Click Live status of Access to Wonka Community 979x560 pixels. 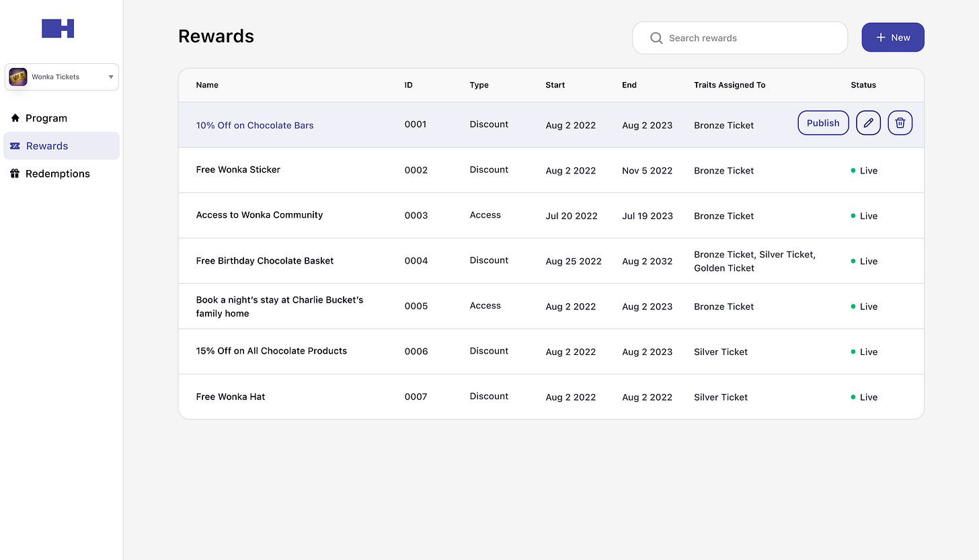[864, 216]
